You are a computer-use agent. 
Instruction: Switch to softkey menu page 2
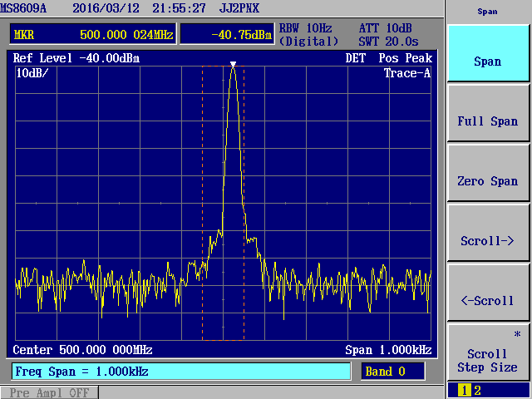pyautogui.click(x=477, y=391)
